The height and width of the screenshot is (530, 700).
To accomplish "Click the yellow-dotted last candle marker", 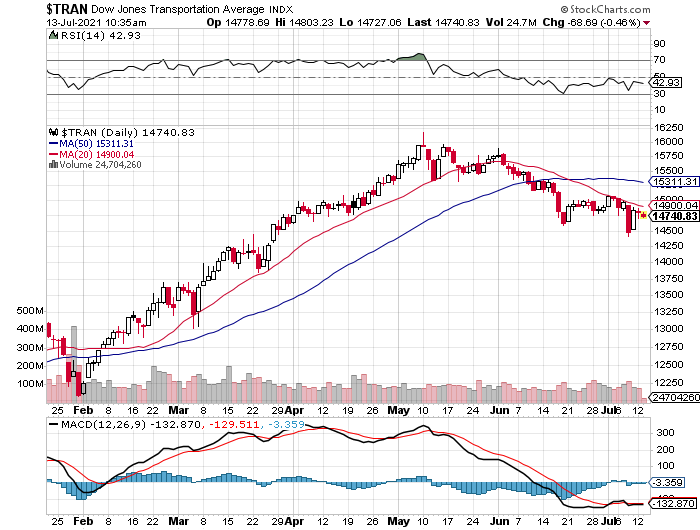I will point(642,214).
